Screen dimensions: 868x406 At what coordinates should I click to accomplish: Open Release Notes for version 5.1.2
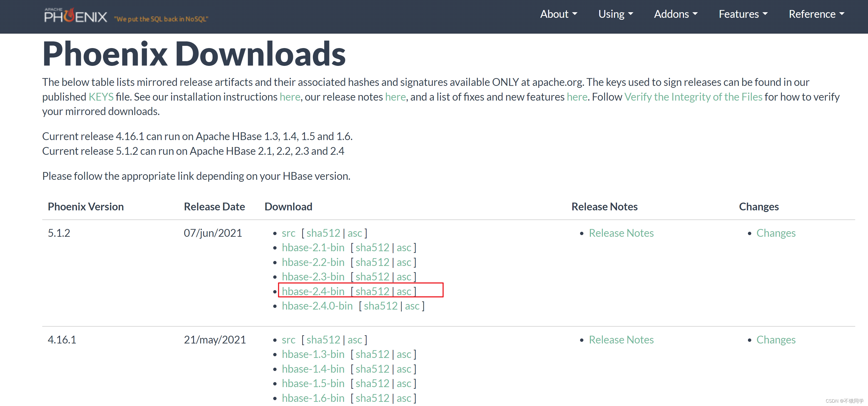621,233
